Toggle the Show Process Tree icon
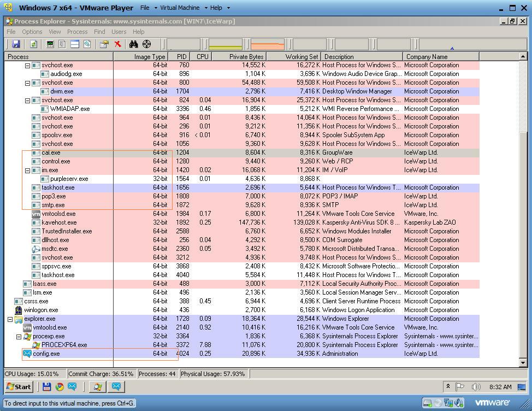 62,44
